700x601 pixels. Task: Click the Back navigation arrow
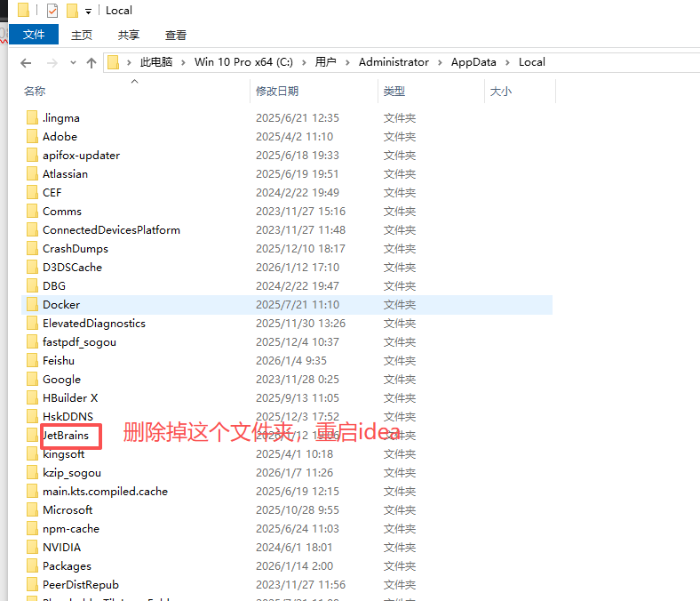coord(26,63)
